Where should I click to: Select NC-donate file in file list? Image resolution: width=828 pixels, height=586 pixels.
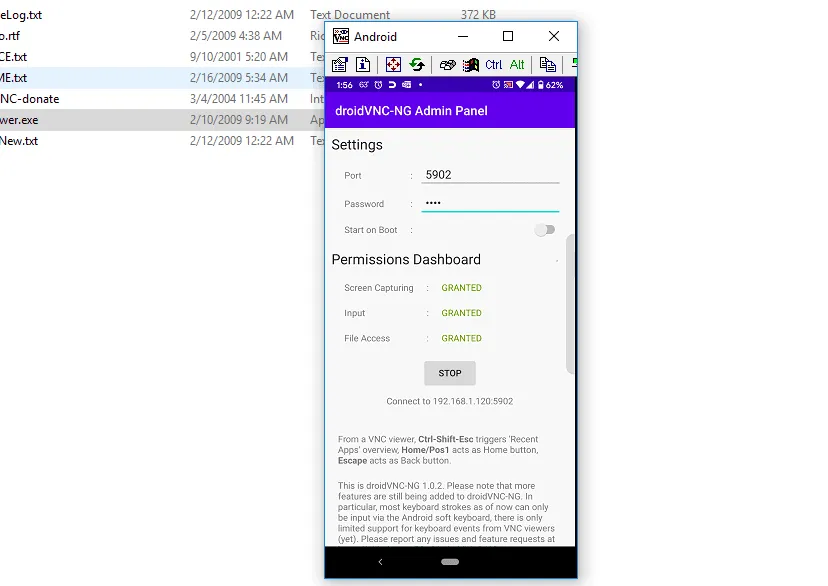tap(30, 99)
